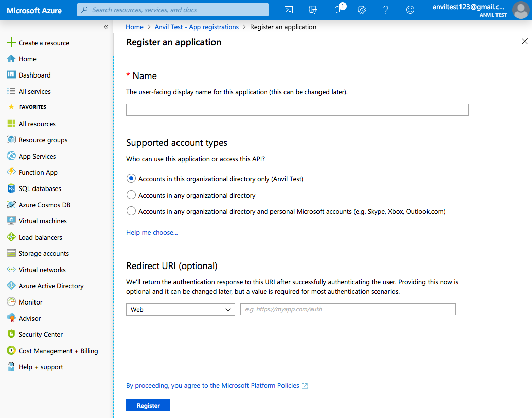Viewport: 532px width, 418px height.
Task: Open the Web platform dropdown
Action: [180, 309]
